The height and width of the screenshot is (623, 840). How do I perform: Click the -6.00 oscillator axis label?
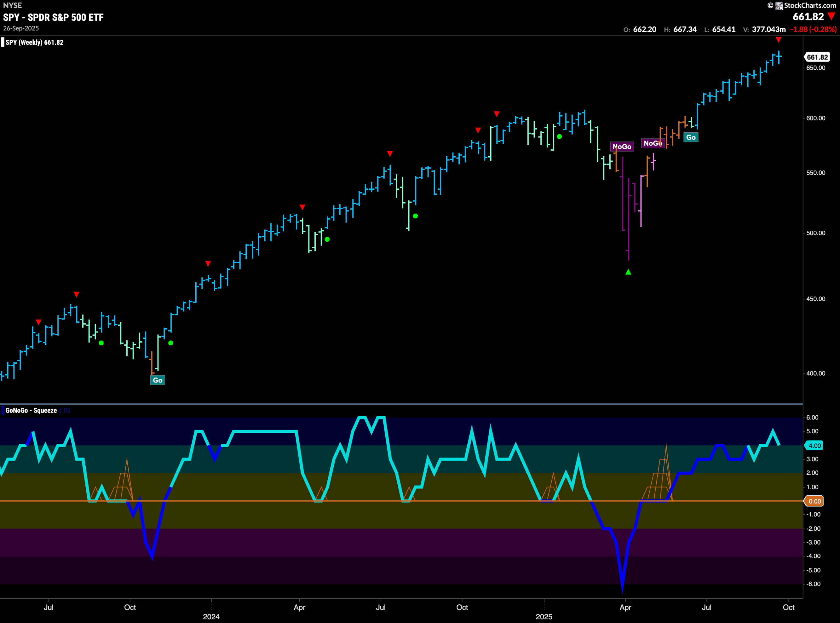point(813,584)
